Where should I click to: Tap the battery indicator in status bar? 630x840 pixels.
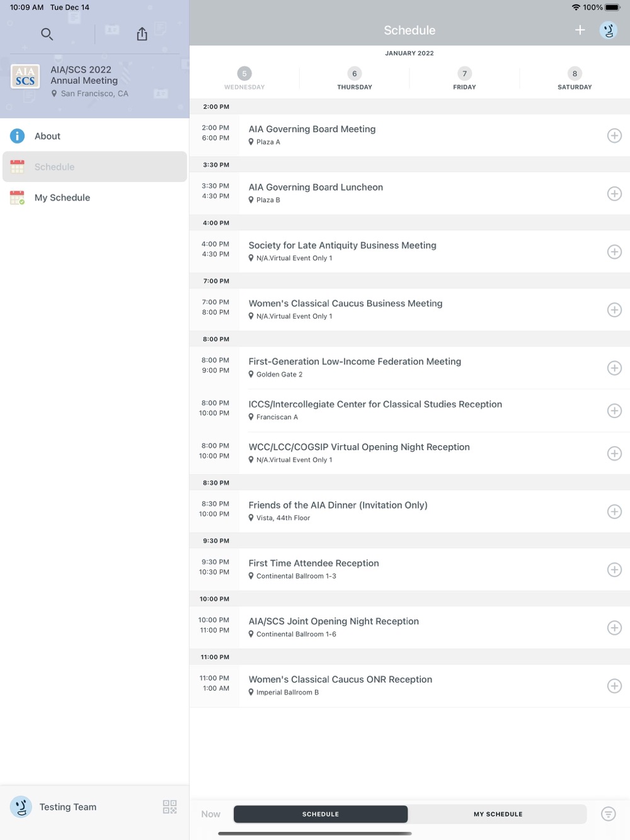click(613, 8)
